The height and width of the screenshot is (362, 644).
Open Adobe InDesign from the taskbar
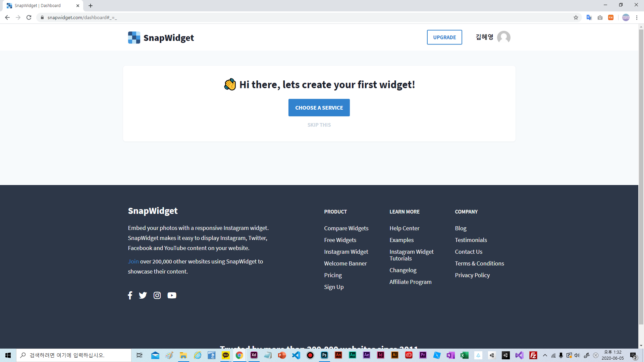point(381,355)
